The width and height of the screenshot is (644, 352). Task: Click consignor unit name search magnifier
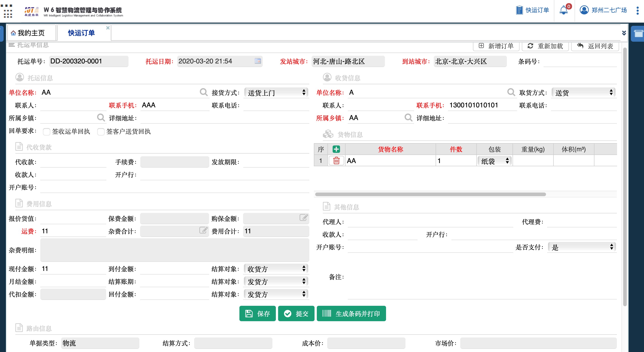[x=203, y=92]
